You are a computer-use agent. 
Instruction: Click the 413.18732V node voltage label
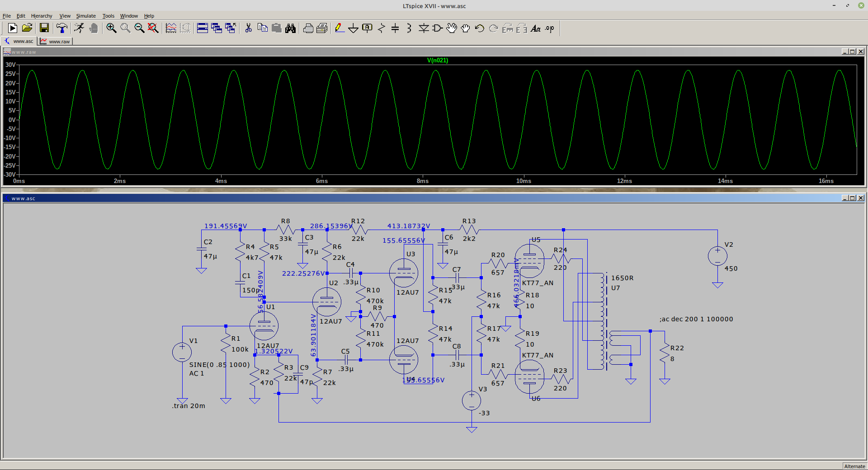(409, 226)
